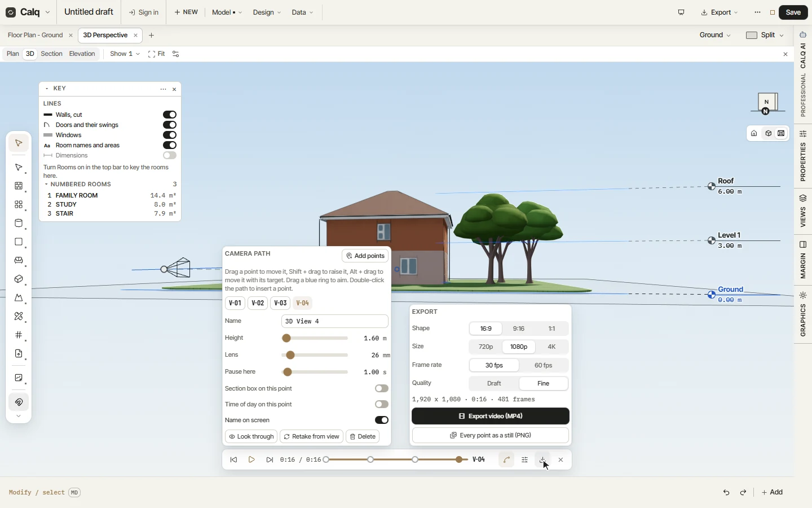Open camera path settings sliders icon

tap(525, 460)
